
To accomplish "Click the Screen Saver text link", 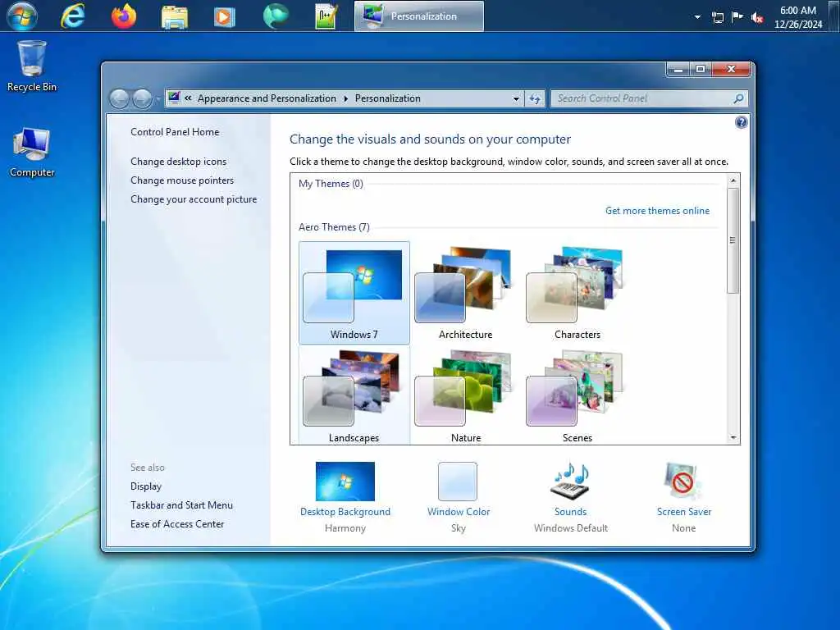I will point(683,512).
